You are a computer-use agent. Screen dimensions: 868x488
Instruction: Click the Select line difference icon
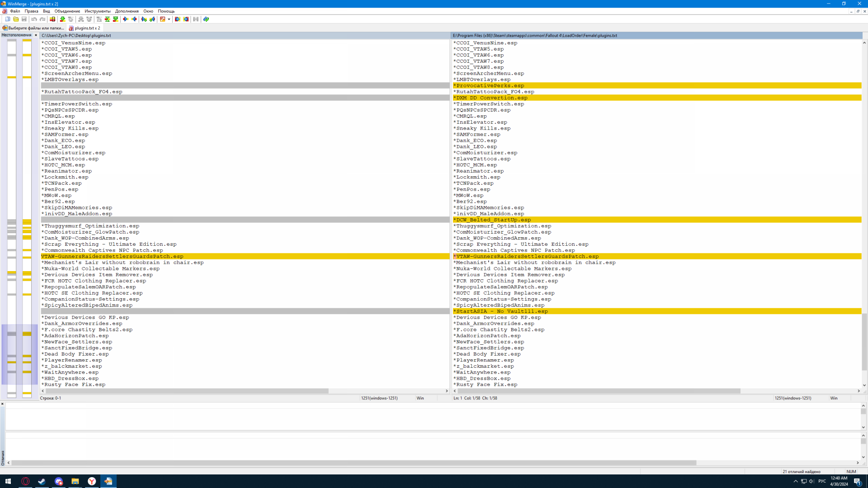[52, 19]
